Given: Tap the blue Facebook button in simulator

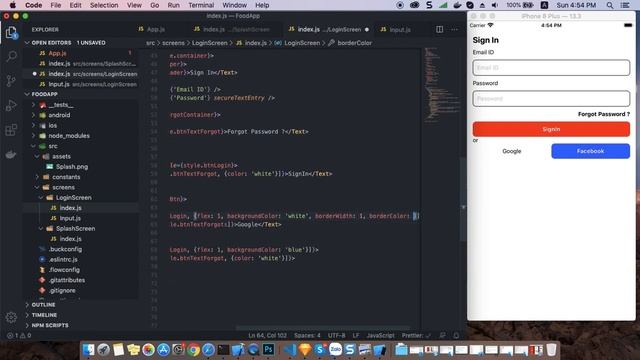Looking at the screenshot, I should [x=590, y=151].
